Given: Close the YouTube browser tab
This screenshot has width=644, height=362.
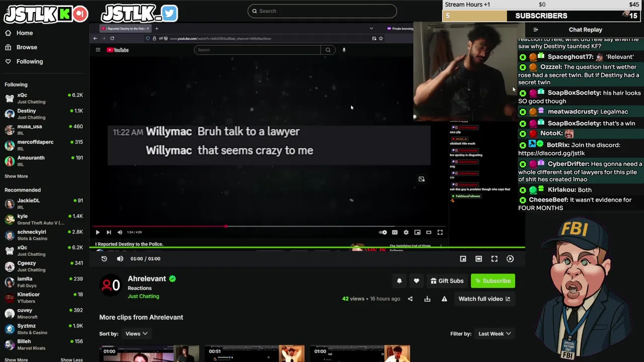Looking at the screenshot, I should tap(148, 28).
